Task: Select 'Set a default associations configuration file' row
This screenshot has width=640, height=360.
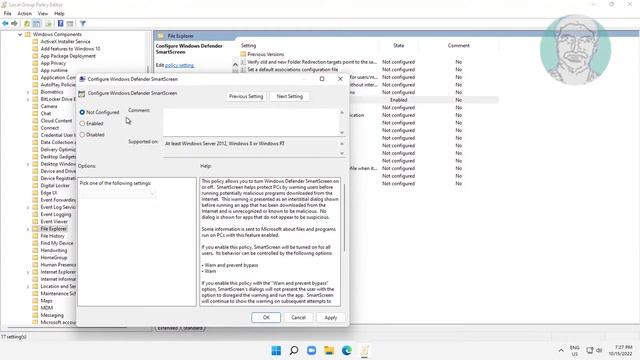Action: (x=293, y=70)
